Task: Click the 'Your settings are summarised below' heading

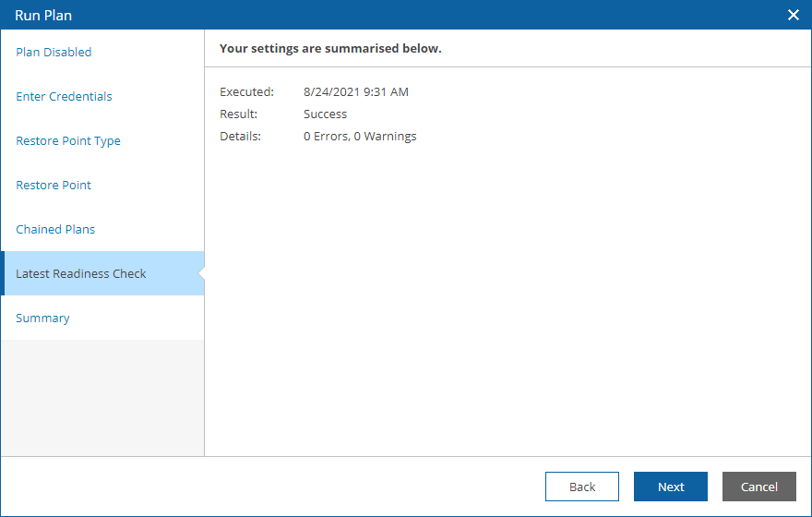Action: click(330, 48)
